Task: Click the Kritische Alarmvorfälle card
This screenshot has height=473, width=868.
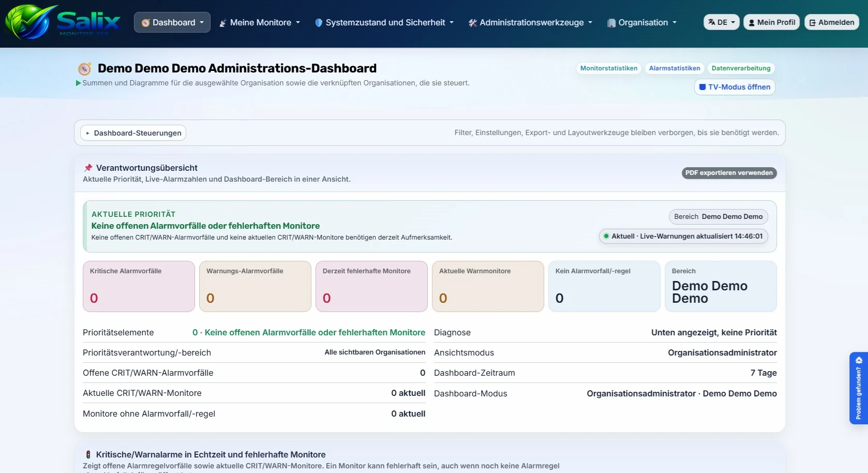Action: coord(139,286)
